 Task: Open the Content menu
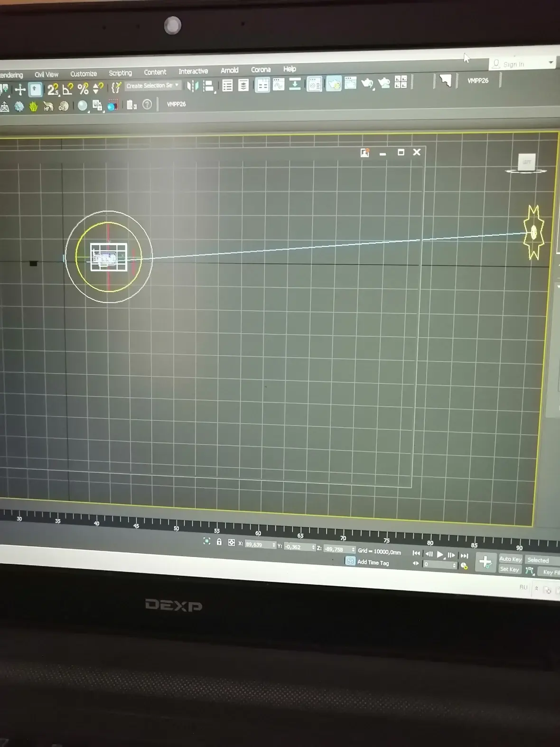point(155,72)
